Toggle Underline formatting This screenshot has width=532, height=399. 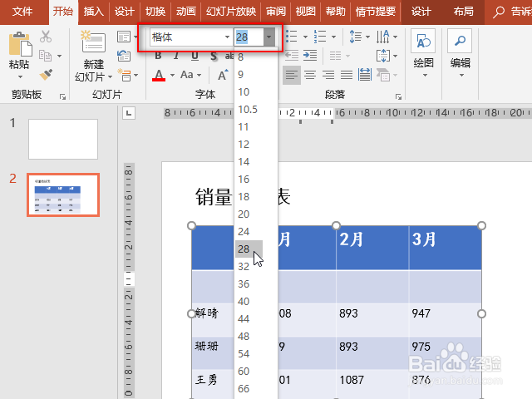(x=195, y=56)
